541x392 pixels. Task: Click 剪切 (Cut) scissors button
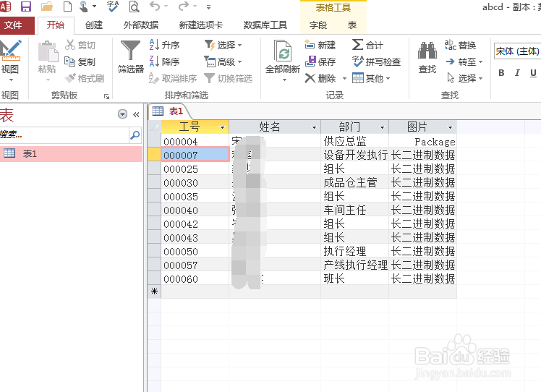[80, 46]
